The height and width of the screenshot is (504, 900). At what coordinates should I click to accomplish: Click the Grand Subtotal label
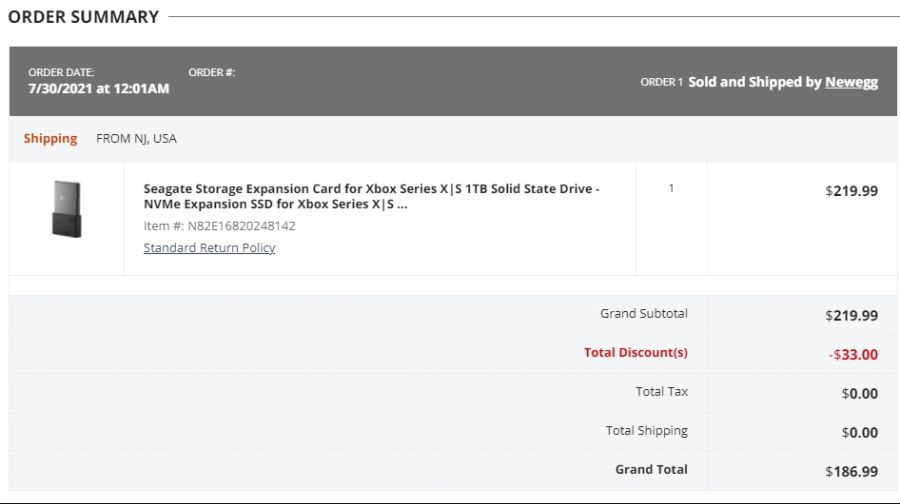click(x=643, y=313)
